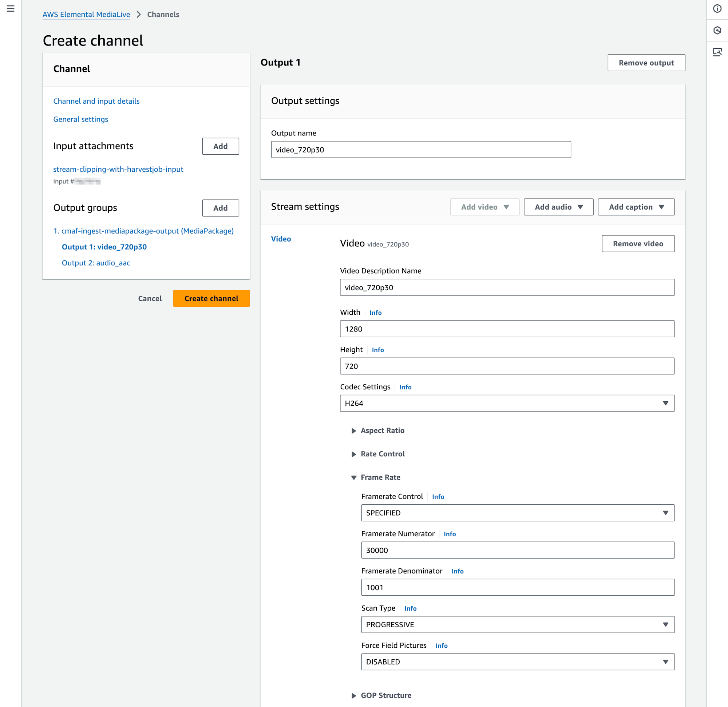728x707 pixels.
Task: Select stream-clipping-with-harvestjob-input attachment
Action: tap(118, 169)
